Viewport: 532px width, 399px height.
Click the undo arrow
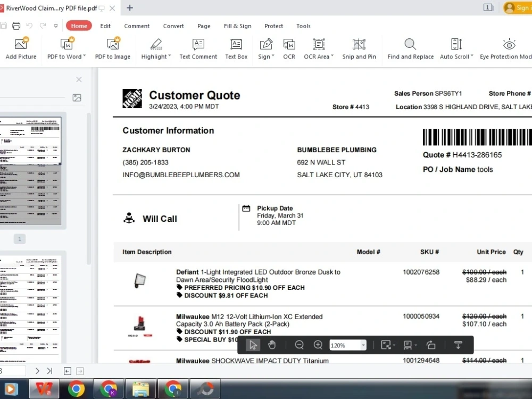(29, 26)
